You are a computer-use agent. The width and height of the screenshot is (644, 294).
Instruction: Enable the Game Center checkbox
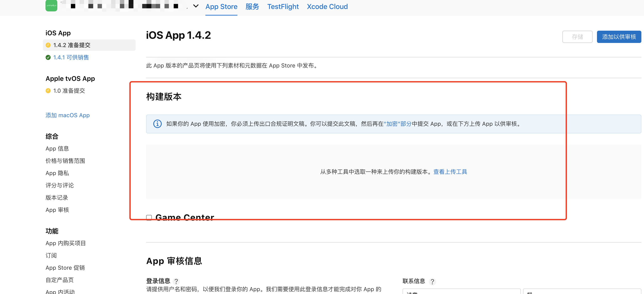[x=149, y=217]
